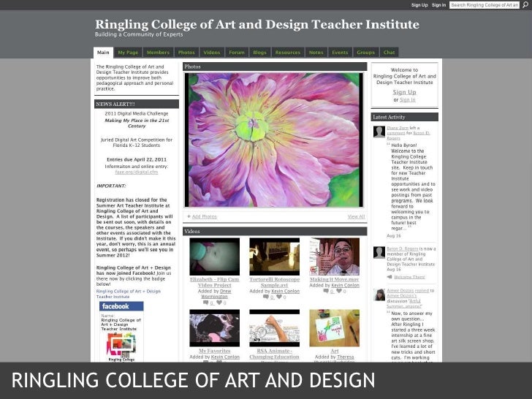This screenshot has height=399, width=532.
Task: Open the Forum tab
Action: (237, 53)
